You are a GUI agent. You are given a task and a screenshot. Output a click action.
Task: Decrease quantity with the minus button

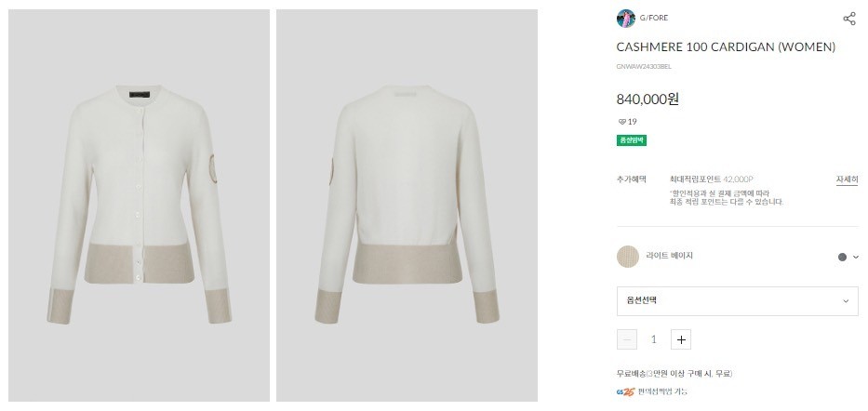[x=627, y=339]
